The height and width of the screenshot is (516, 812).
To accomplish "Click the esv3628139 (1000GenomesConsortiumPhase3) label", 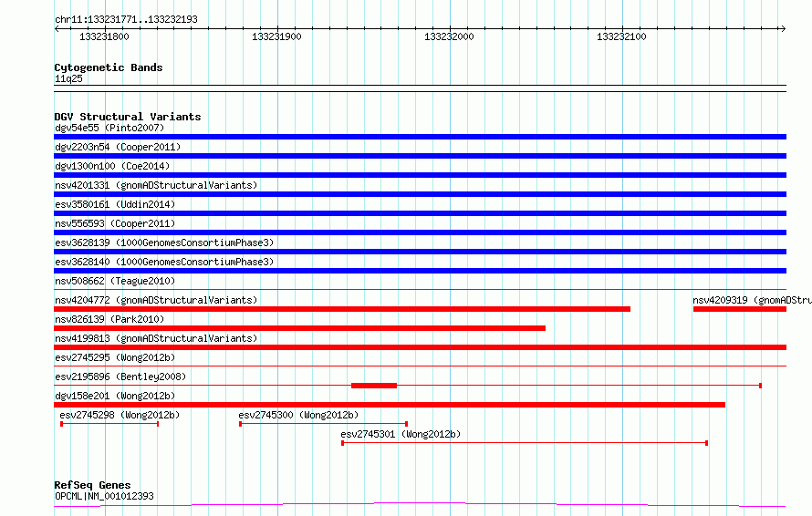I will coord(164,243).
